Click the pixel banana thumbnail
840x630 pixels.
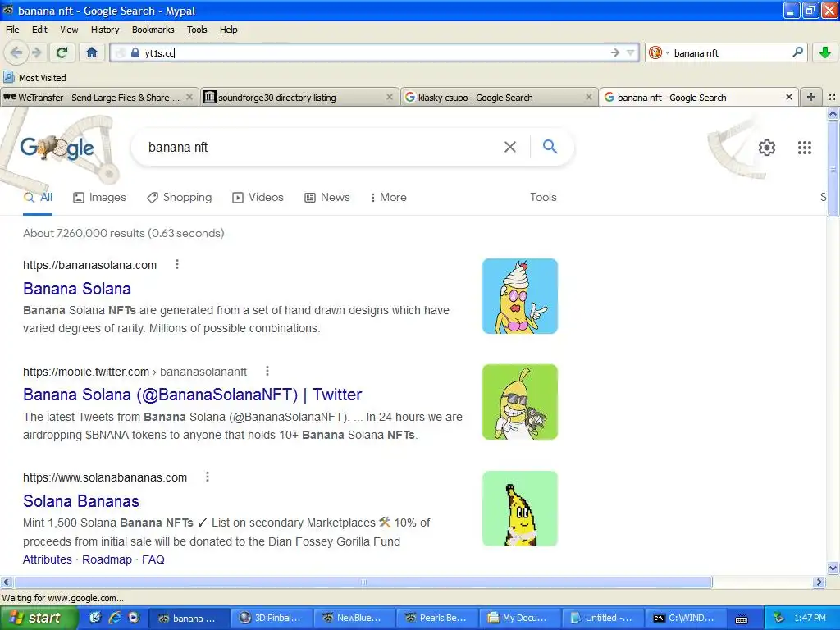[519, 509]
